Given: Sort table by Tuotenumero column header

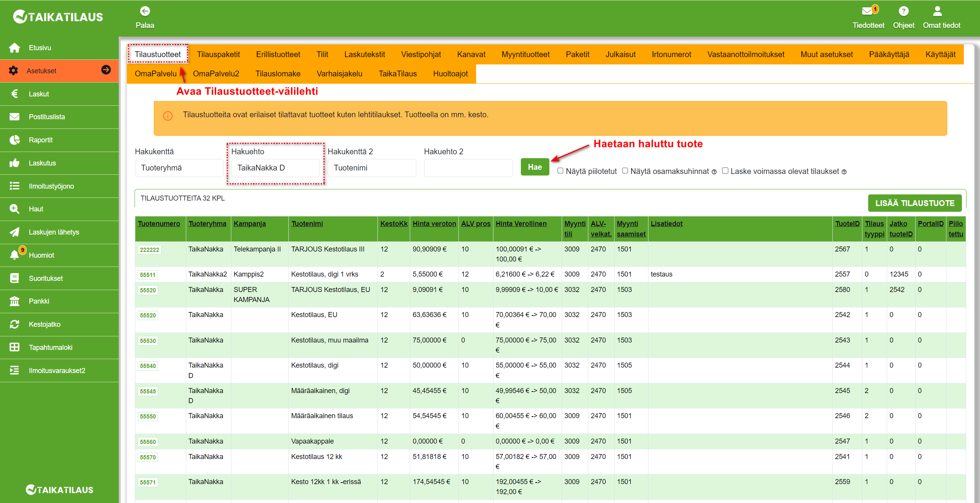Looking at the screenshot, I should 159,224.
